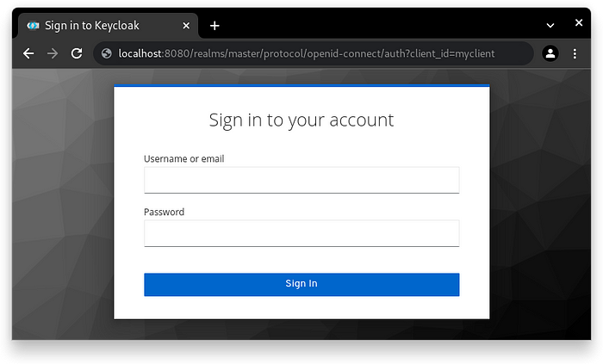Open the Chrome three-dot menu
Screen dimensions: 603x364
(575, 53)
